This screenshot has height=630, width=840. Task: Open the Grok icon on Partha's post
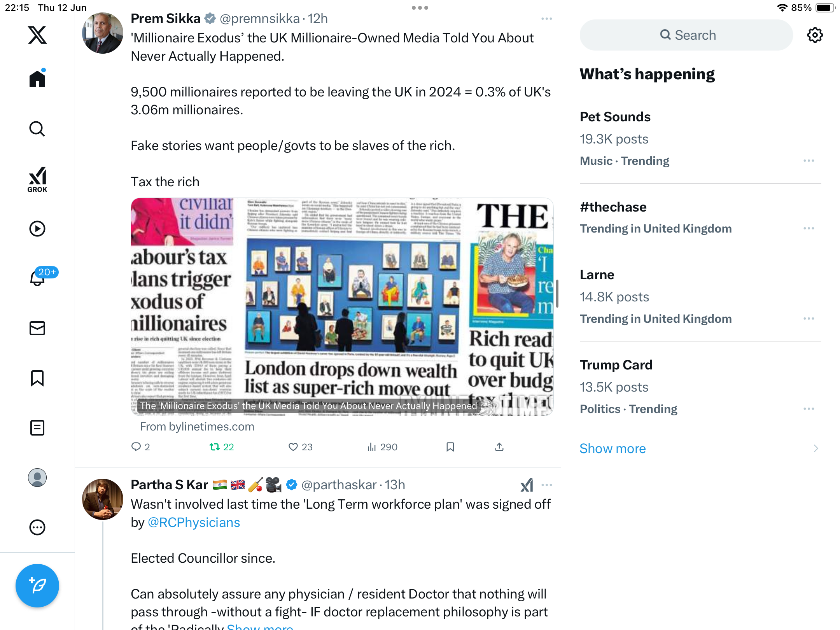(x=527, y=485)
